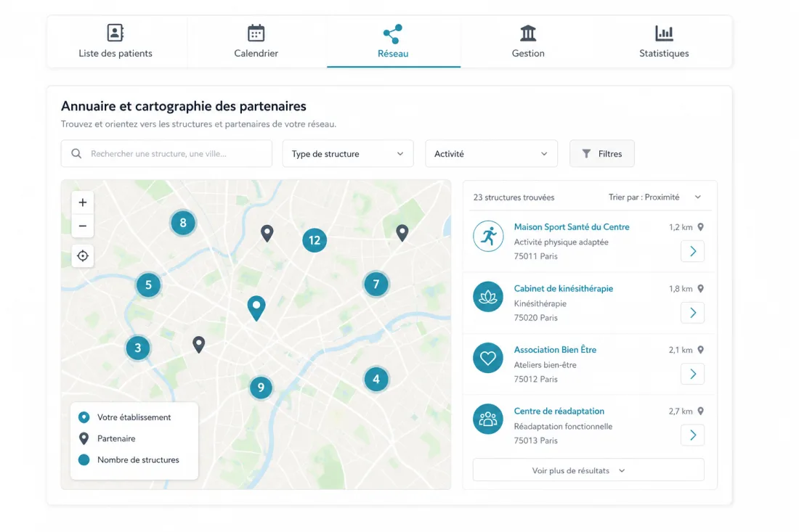Click the partner pin beside cluster 12

[267, 233]
